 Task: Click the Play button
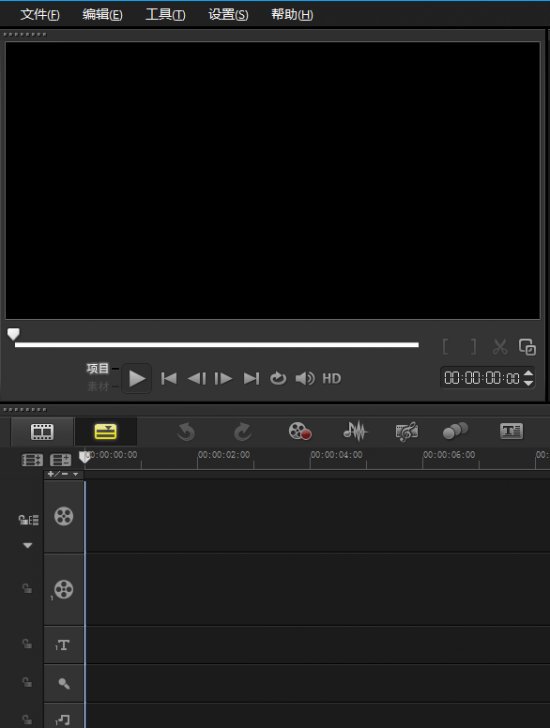coord(136,378)
